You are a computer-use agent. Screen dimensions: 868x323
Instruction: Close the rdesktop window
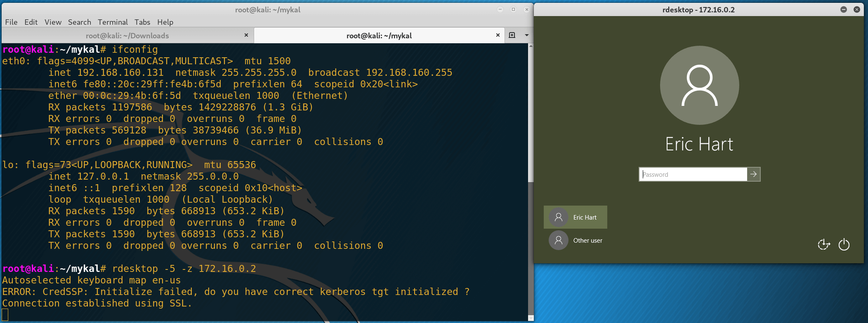click(x=857, y=9)
